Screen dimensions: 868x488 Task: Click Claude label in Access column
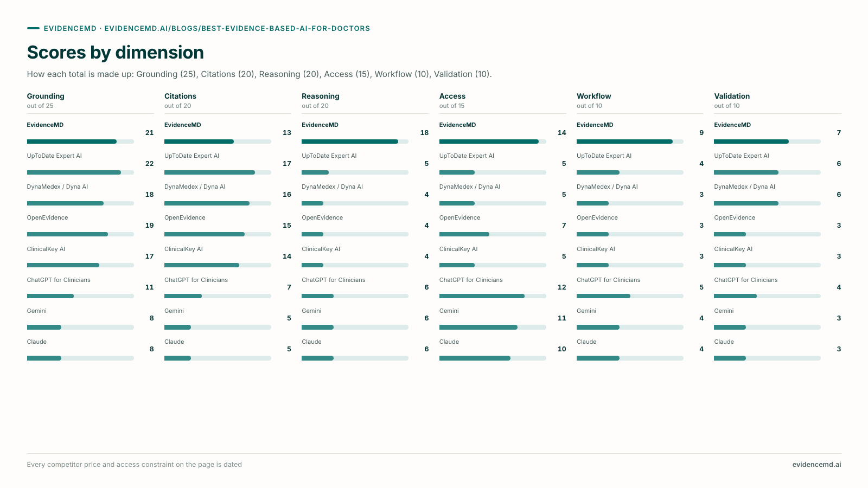[449, 342]
